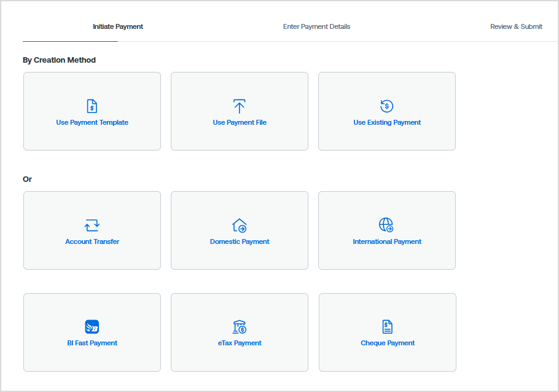Choose the Use Existing Payment label

tap(387, 122)
